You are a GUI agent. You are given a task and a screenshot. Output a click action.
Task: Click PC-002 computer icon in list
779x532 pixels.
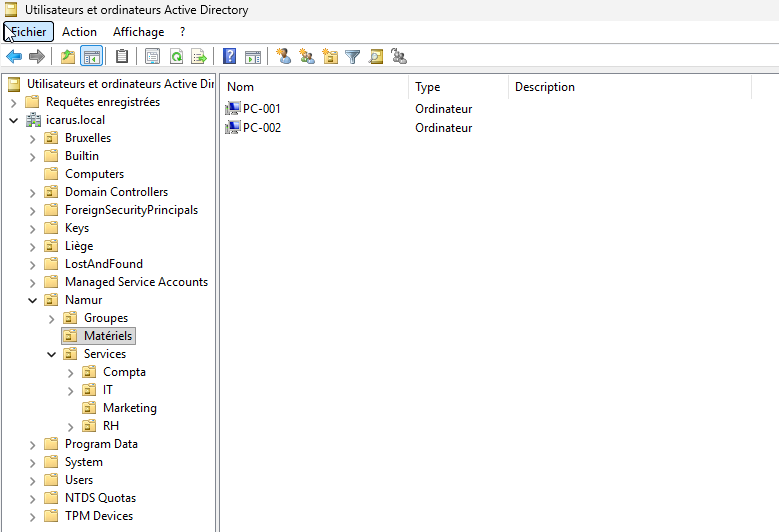click(233, 127)
